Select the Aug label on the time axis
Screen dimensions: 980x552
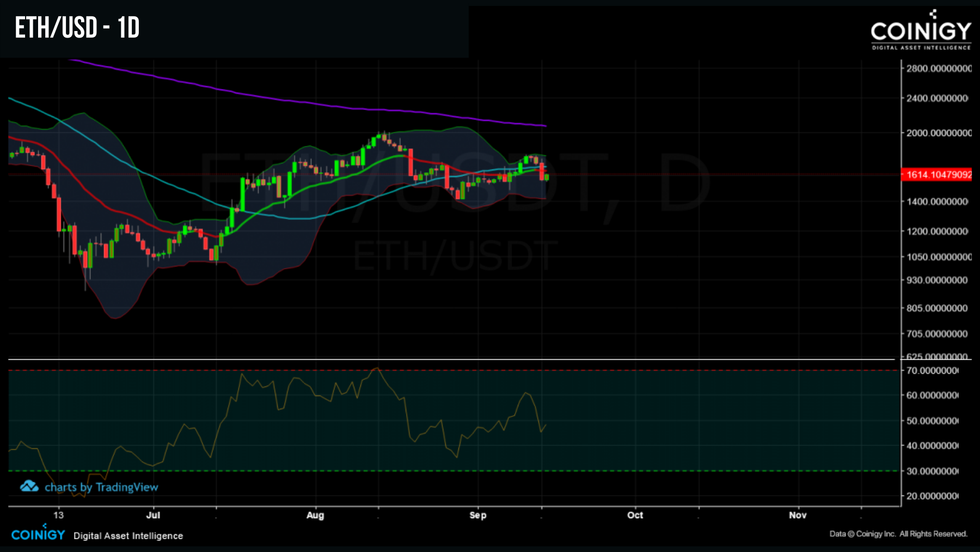point(315,515)
